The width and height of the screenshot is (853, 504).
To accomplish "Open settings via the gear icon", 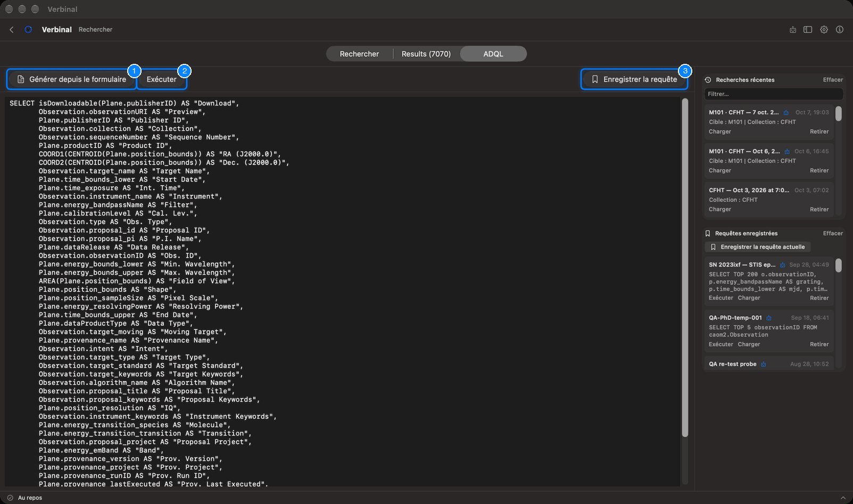I will tap(824, 30).
